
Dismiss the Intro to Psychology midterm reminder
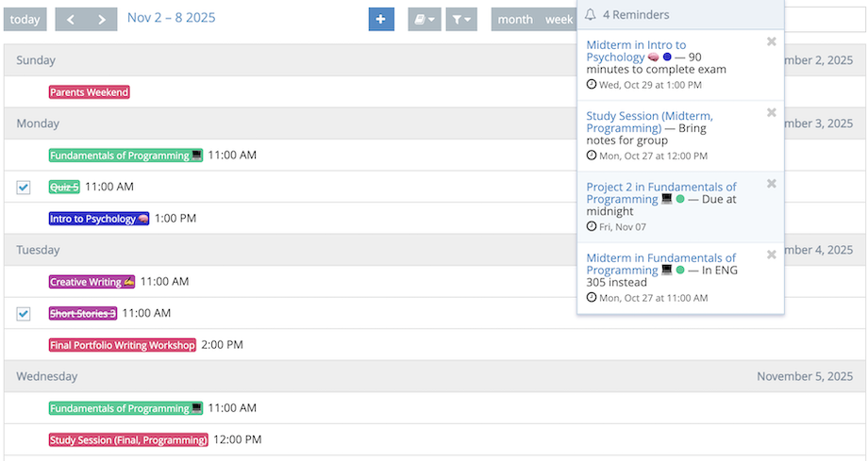click(x=772, y=41)
